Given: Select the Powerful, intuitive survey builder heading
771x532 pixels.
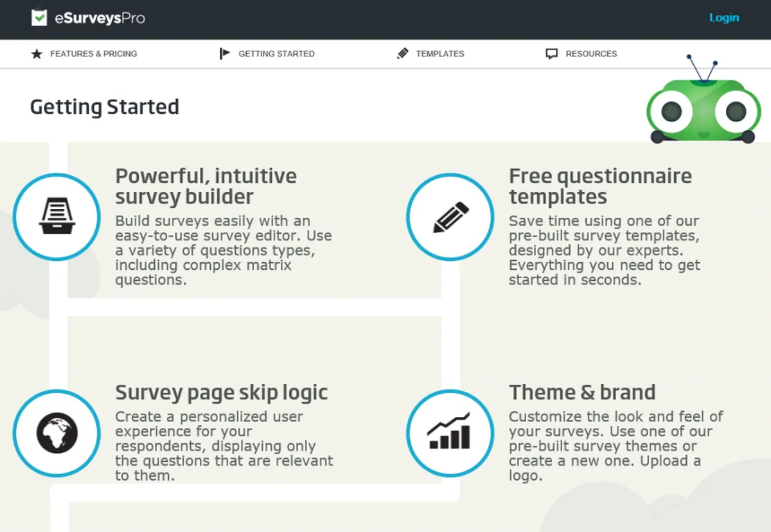Looking at the screenshot, I should tap(206, 186).
